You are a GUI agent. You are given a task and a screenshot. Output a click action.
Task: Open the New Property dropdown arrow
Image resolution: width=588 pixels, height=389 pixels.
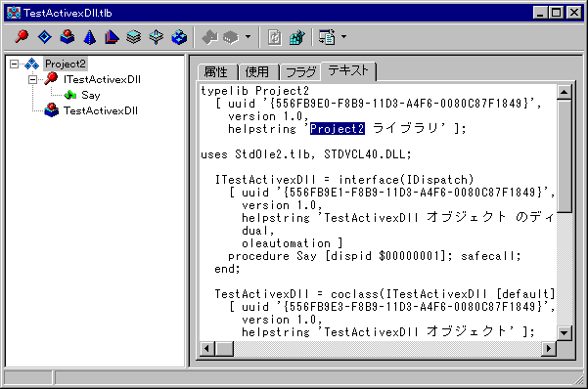point(248,37)
